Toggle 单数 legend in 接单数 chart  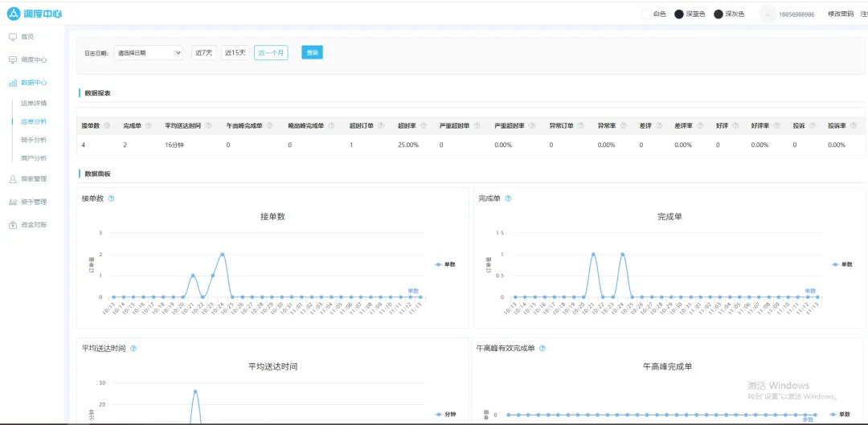click(x=444, y=264)
